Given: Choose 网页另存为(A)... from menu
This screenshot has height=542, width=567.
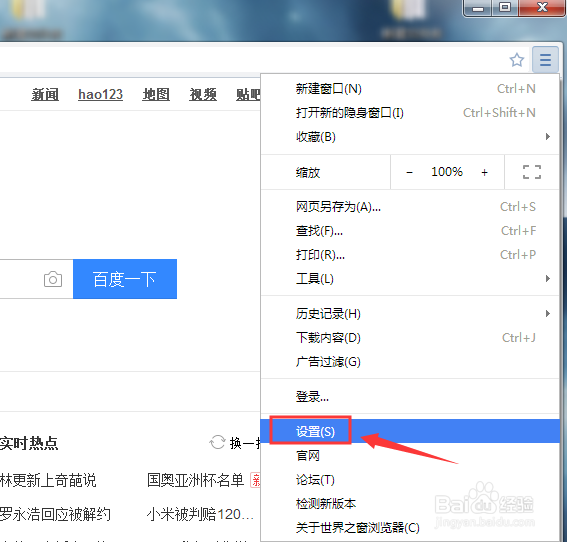Looking at the screenshot, I should 410,207.
